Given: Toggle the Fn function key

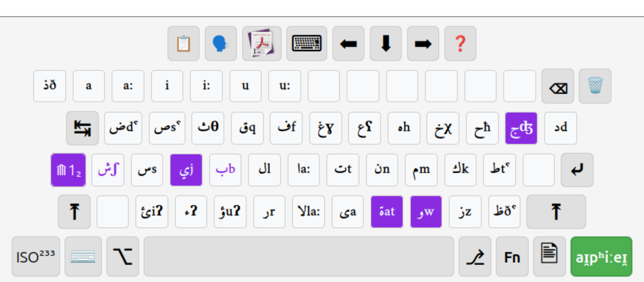Looking at the screenshot, I should (512, 257).
